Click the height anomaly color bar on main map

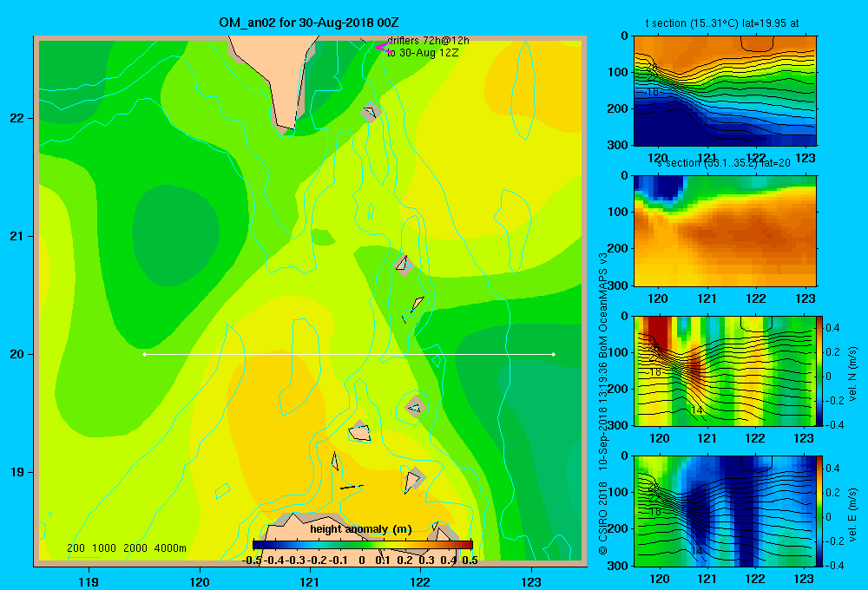[363, 544]
